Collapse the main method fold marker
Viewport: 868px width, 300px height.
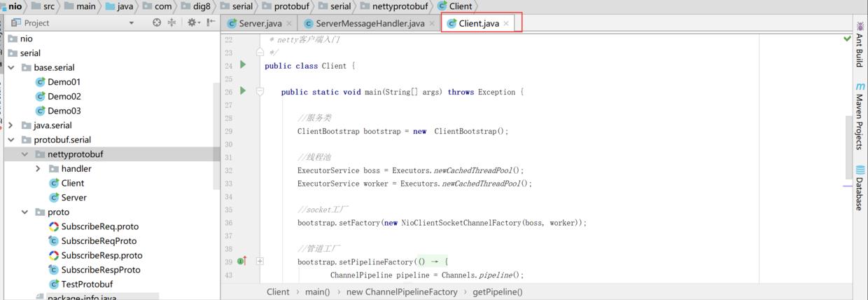pos(260,91)
